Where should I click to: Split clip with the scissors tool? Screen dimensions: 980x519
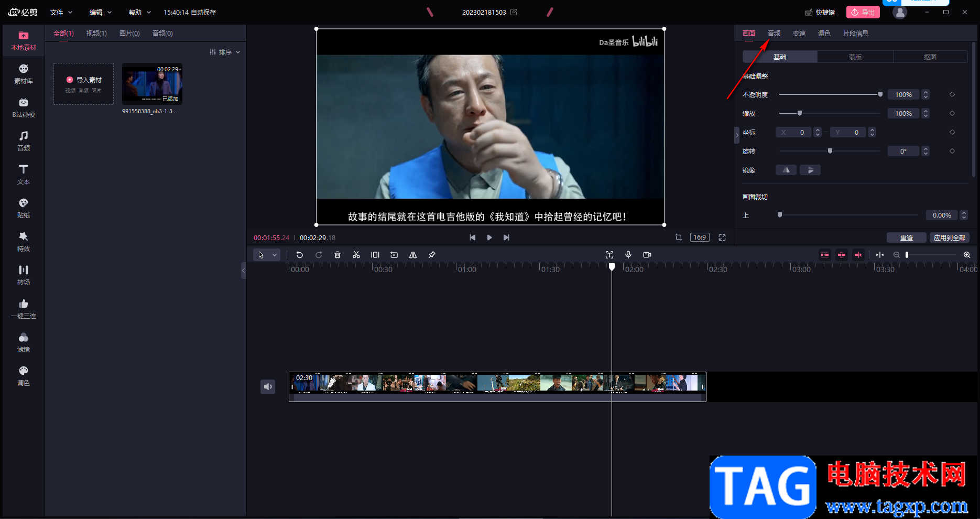pyautogui.click(x=356, y=255)
